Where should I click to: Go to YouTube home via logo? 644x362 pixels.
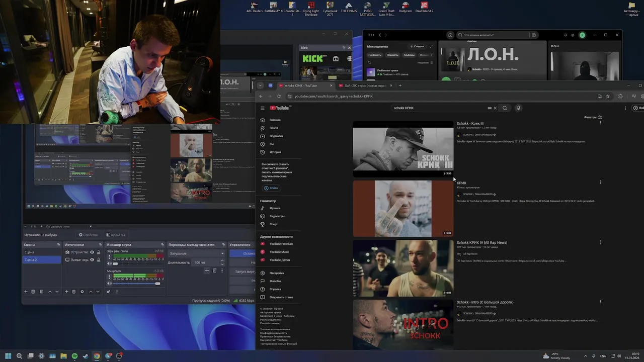(280, 108)
